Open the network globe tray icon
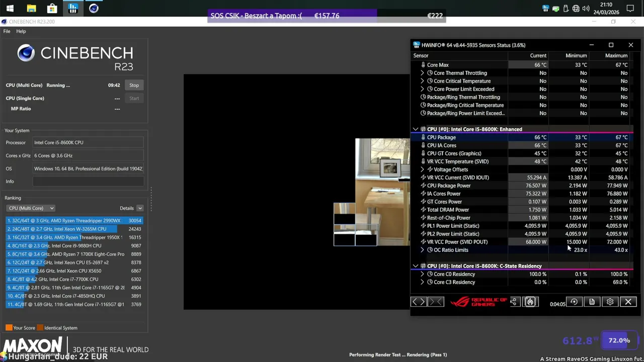Viewport: 644px width, 362px height. click(x=576, y=9)
